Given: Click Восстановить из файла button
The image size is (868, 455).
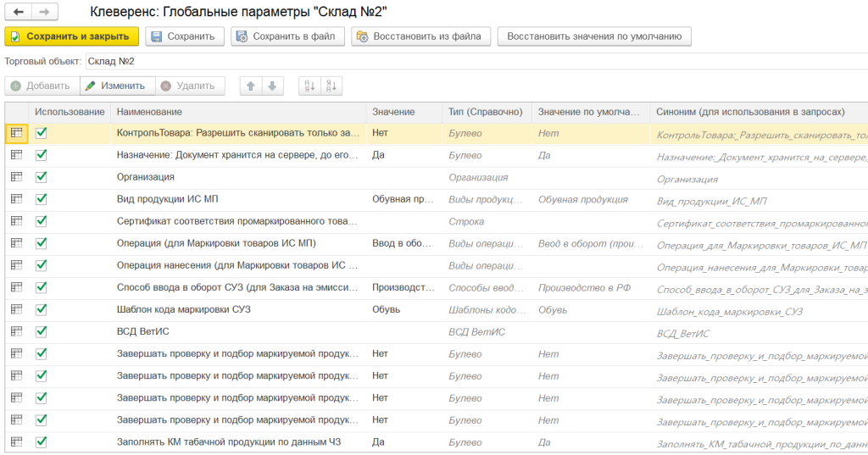Looking at the screenshot, I should pyautogui.click(x=420, y=36).
